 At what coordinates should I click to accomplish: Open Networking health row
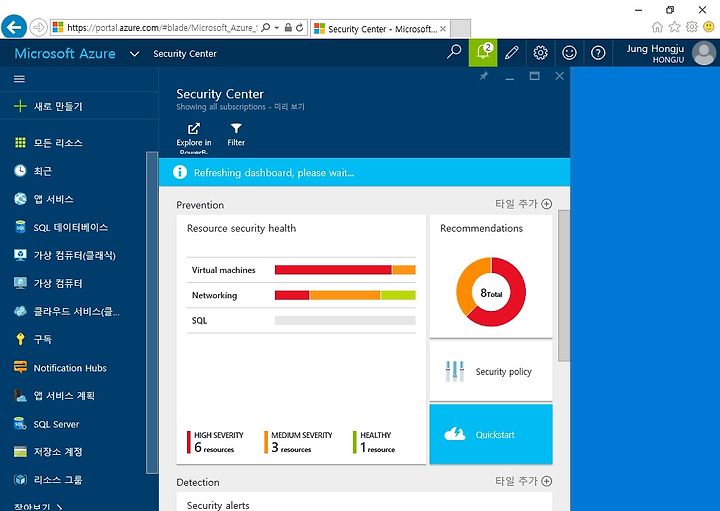point(301,295)
